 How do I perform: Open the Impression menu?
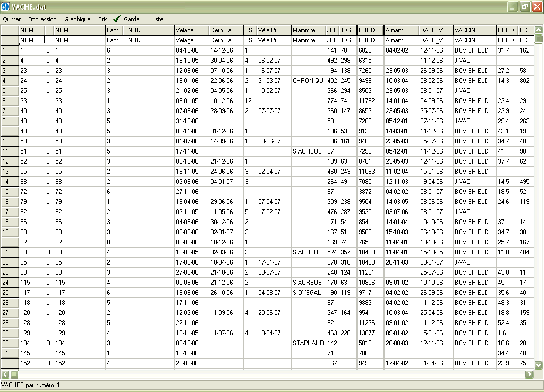[x=42, y=19]
